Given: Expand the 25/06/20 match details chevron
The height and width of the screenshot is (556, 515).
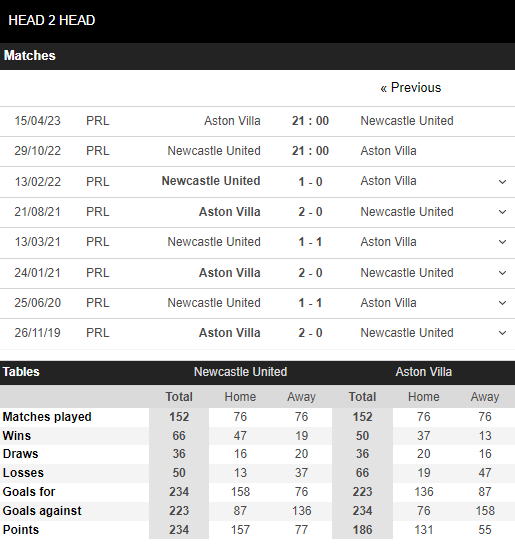Looking at the screenshot, I should 502,303.
